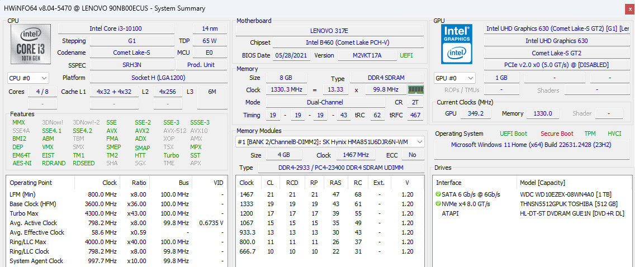Image resolution: width=644 pixels, height=267 pixels.
Task: Open the CPU #0 selector dropdown
Action: (28, 78)
